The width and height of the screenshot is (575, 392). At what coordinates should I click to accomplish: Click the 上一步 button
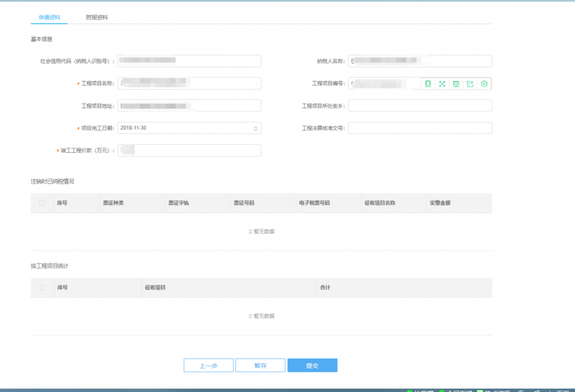point(209,366)
